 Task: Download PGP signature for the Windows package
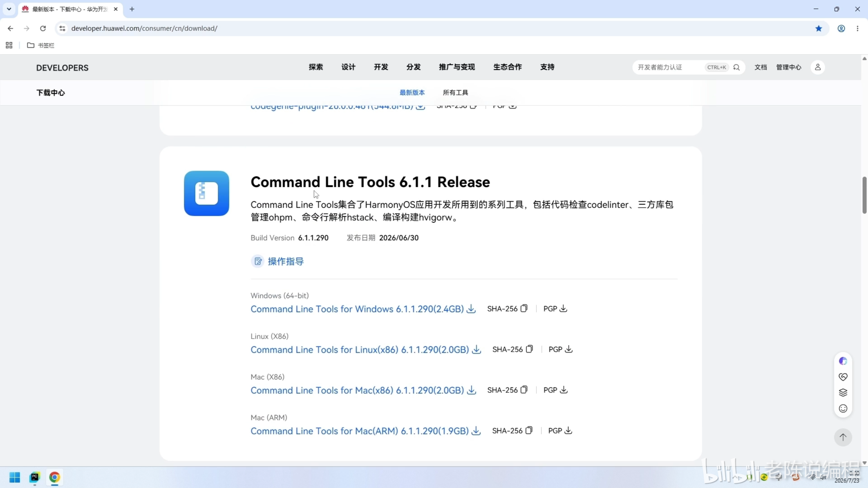[x=563, y=308]
